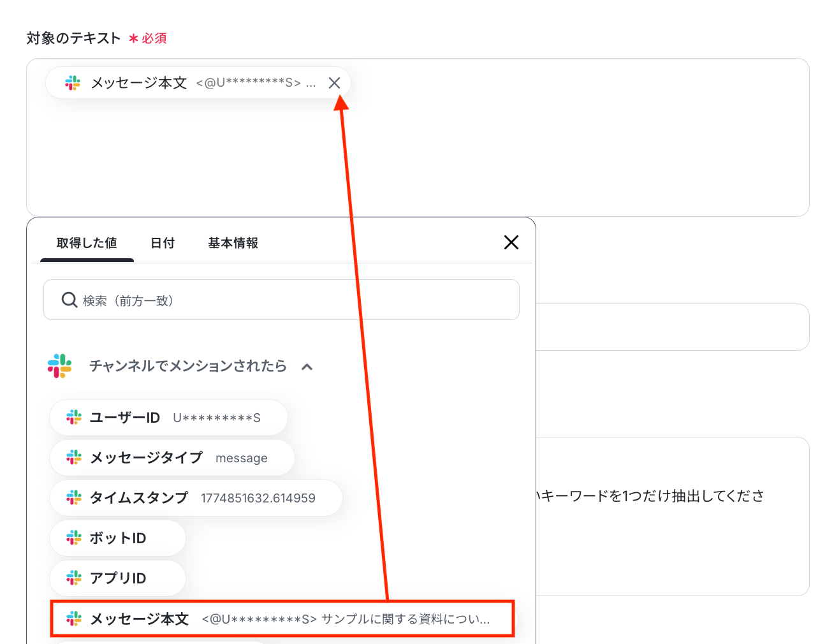834x644 pixels.
Task: Insert the ボットID value chip
Action: (x=117, y=538)
